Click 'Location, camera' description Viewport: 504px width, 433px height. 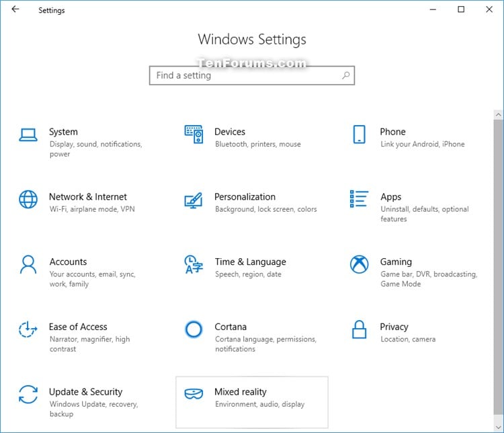408,339
